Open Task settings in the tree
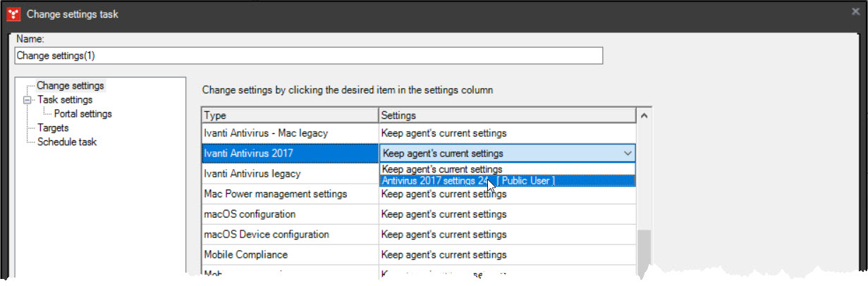 (64, 100)
